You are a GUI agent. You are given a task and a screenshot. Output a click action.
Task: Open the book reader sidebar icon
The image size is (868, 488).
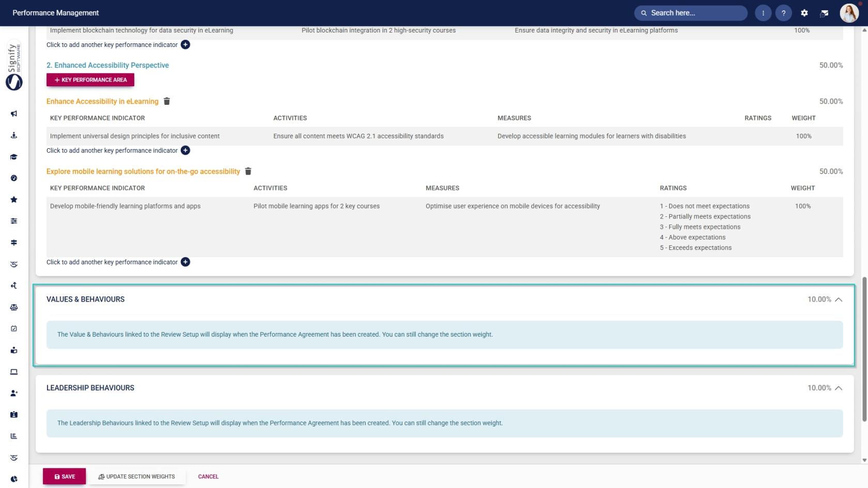pyautogui.click(x=14, y=350)
